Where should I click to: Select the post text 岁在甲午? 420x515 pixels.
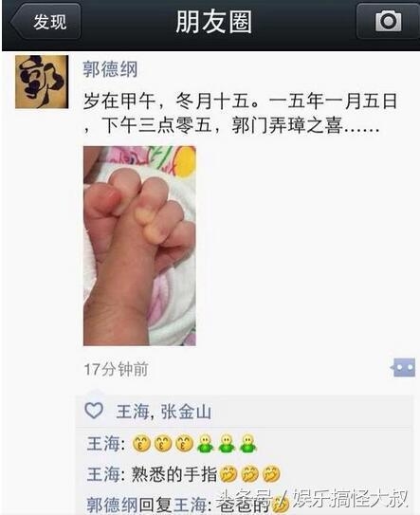[x=119, y=101]
